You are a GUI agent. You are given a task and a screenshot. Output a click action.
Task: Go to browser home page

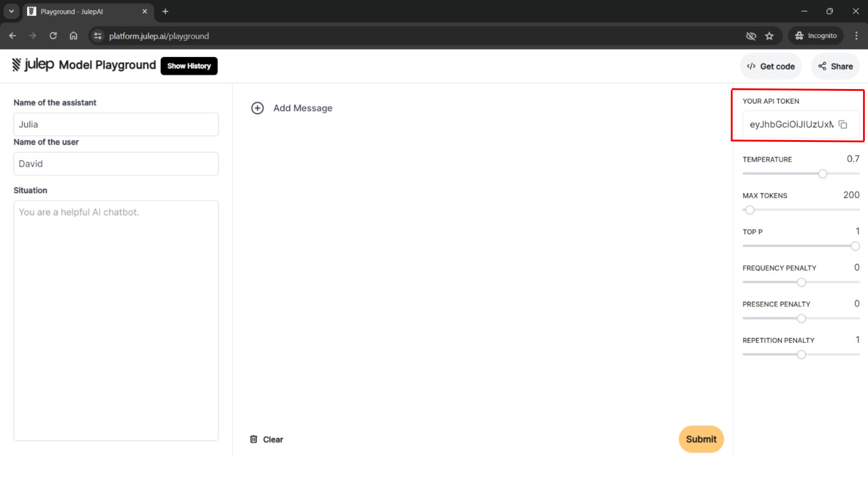pyautogui.click(x=74, y=36)
